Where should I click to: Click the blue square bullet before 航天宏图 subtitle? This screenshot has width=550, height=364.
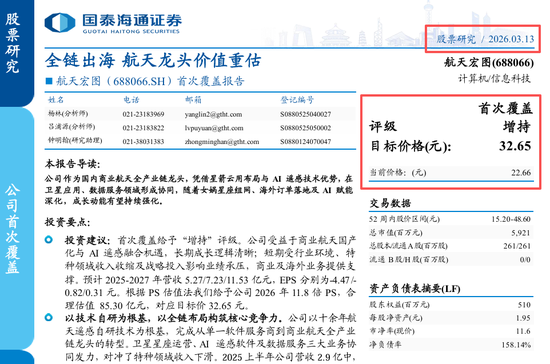point(49,81)
